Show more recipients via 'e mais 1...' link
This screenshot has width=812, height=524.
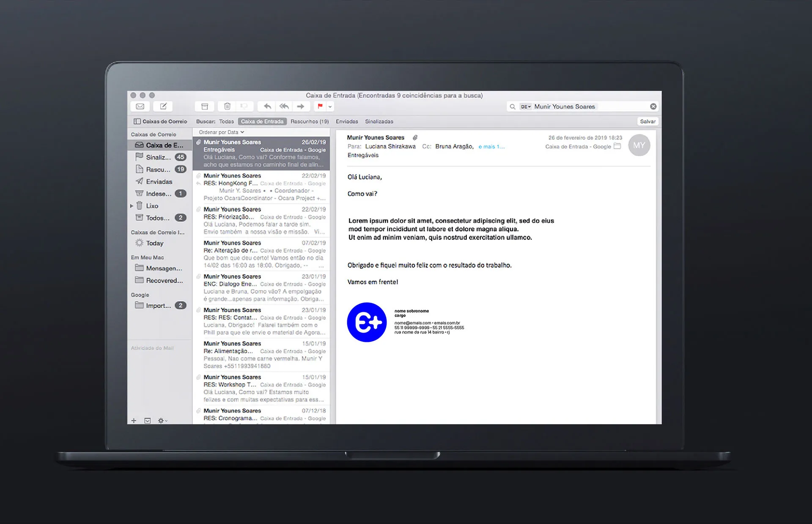click(491, 147)
